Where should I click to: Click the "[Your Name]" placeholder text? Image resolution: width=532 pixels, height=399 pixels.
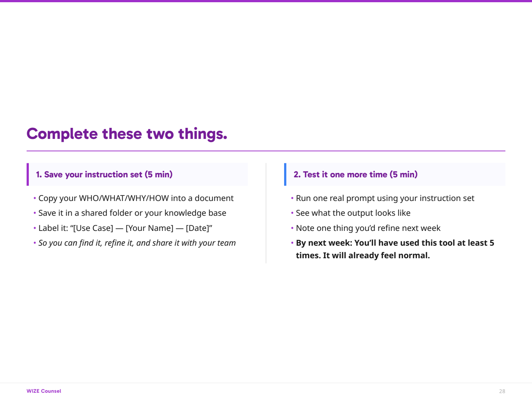pyautogui.click(x=149, y=228)
